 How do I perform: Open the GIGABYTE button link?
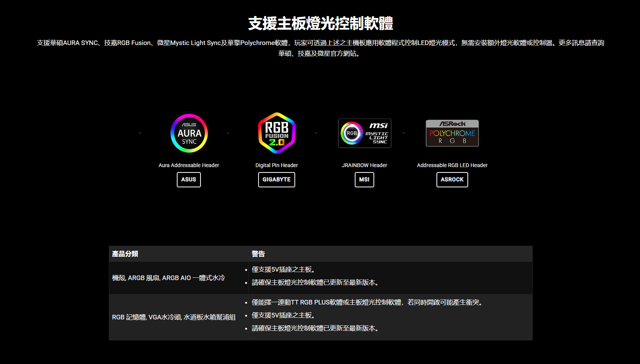pos(276,180)
